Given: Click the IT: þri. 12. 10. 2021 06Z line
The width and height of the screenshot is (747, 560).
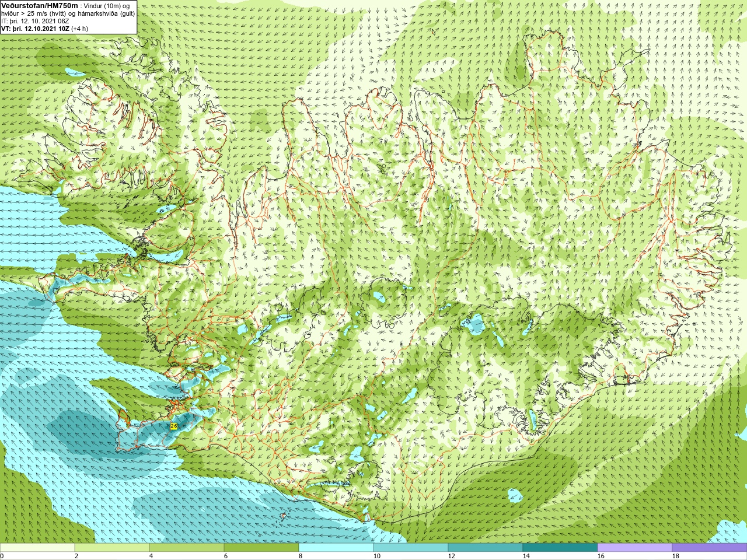Looking at the screenshot, I should [x=35, y=21].
